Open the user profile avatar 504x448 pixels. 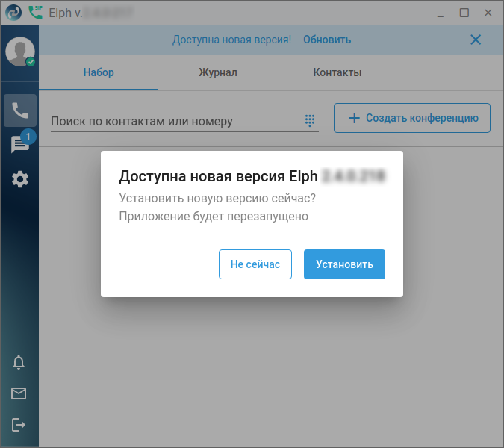point(20,52)
